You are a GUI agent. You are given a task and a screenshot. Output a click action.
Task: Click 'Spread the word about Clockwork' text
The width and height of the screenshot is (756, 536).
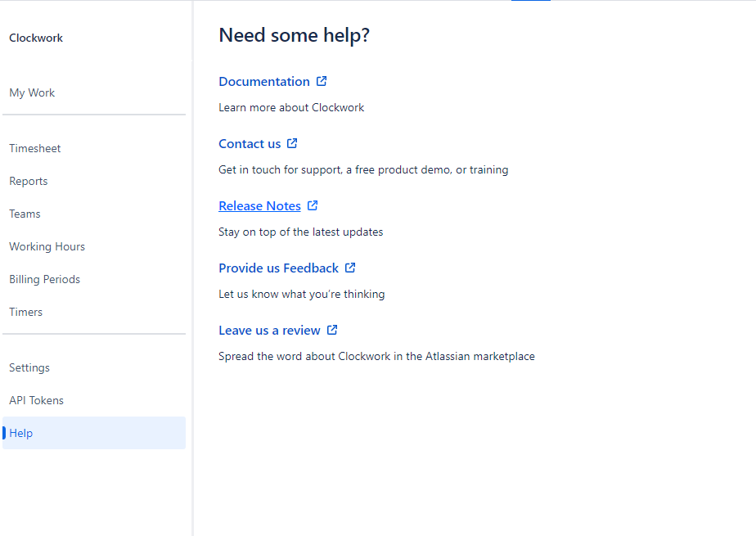coord(376,356)
